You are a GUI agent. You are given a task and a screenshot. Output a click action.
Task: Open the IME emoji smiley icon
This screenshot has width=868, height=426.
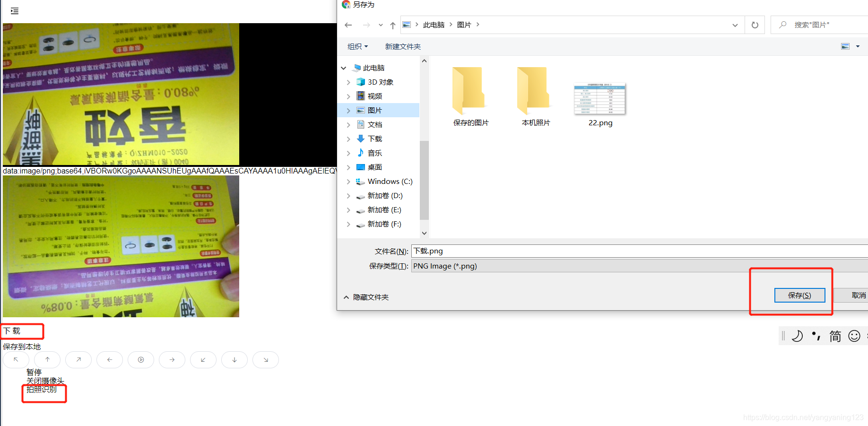pyautogui.click(x=854, y=336)
